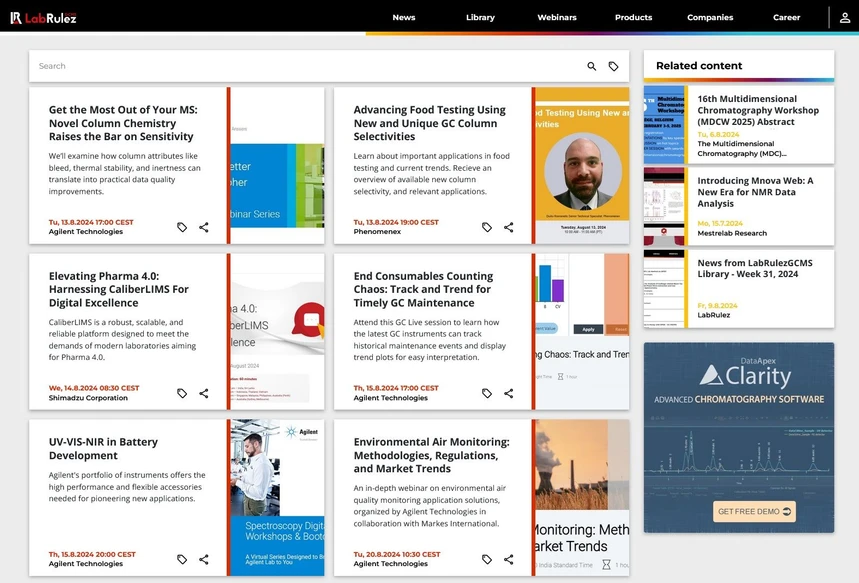Click the GET FREE DEMO button
Screen dimensions: 859x583
[x=754, y=511]
